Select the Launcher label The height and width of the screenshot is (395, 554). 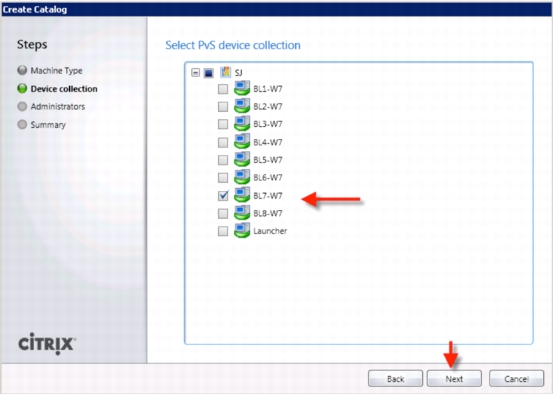pos(270,231)
